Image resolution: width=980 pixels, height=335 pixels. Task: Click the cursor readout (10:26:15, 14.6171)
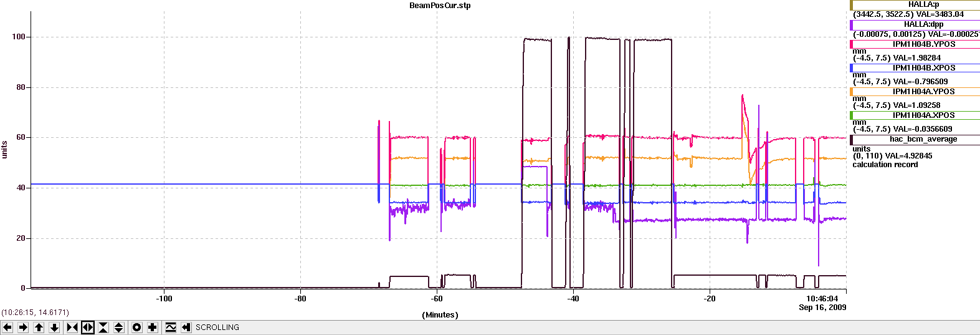click(x=36, y=313)
